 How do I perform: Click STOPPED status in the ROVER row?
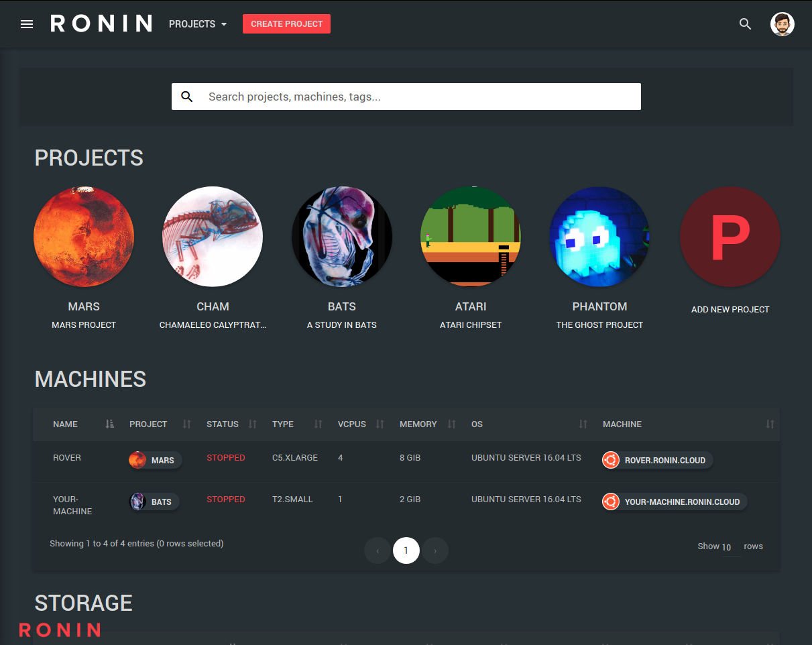coord(226,458)
